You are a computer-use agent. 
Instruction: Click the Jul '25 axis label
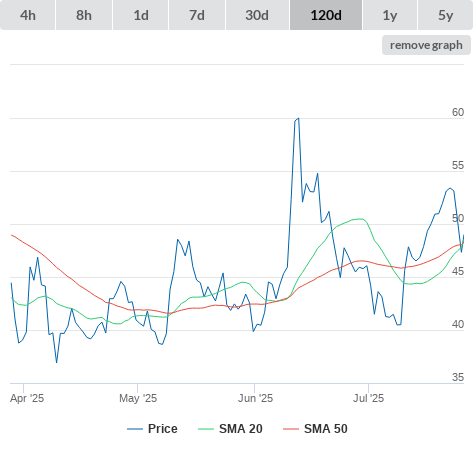coord(368,398)
